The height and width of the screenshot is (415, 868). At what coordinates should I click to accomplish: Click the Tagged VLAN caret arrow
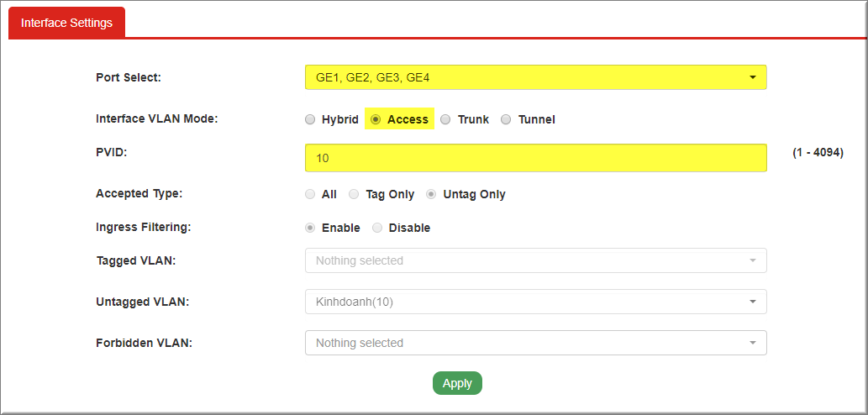tap(752, 260)
